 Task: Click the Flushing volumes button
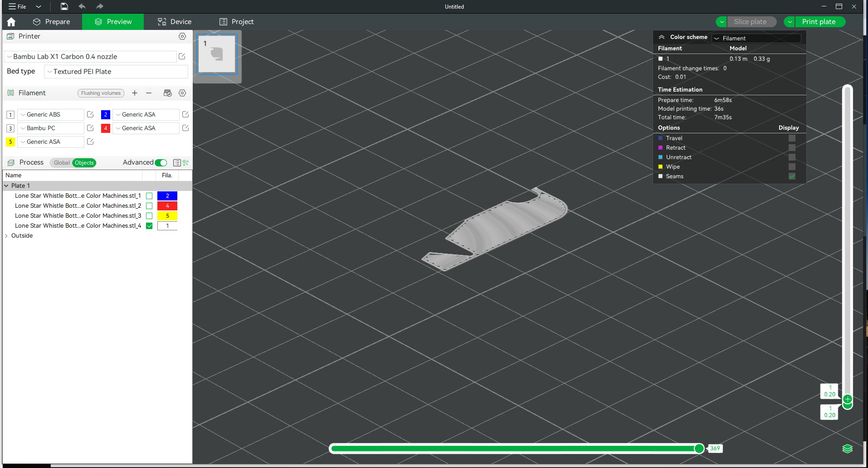tap(101, 93)
